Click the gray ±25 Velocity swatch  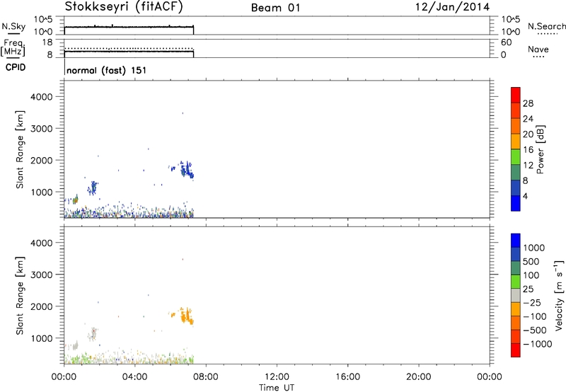(x=516, y=296)
